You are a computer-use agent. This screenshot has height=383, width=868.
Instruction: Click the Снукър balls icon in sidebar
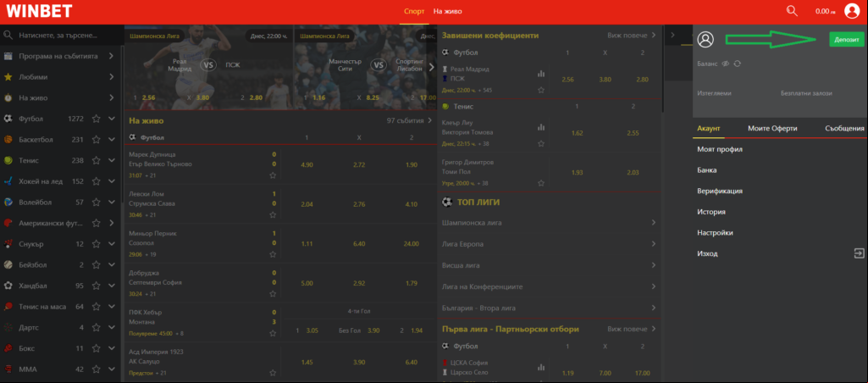click(x=8, y=244)
